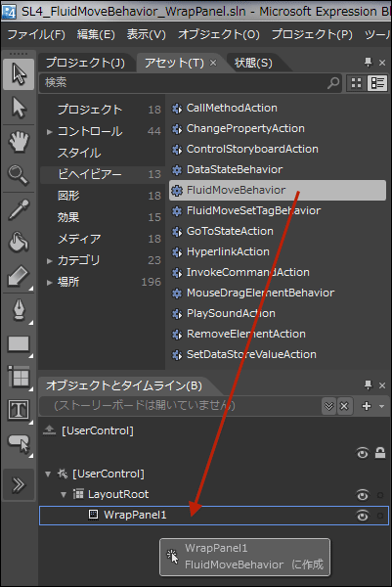Hide the LayoutRoot element
The image size is (392, 587).
pyautogui.click(x=362, y=495)
